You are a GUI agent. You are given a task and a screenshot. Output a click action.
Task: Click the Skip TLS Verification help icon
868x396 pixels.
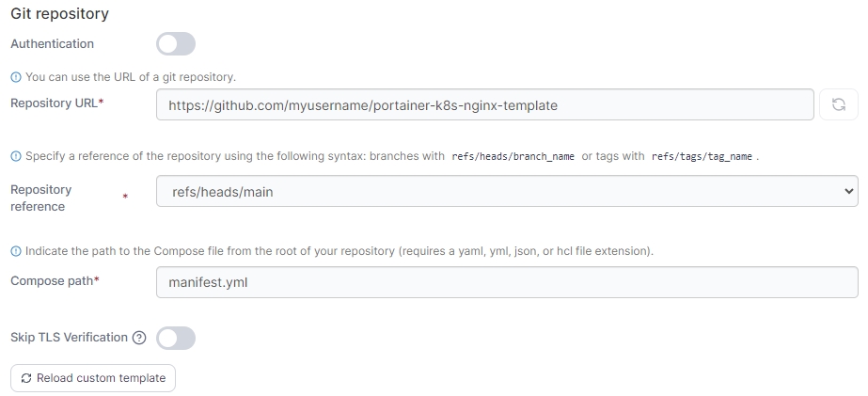tap(140, 338)
